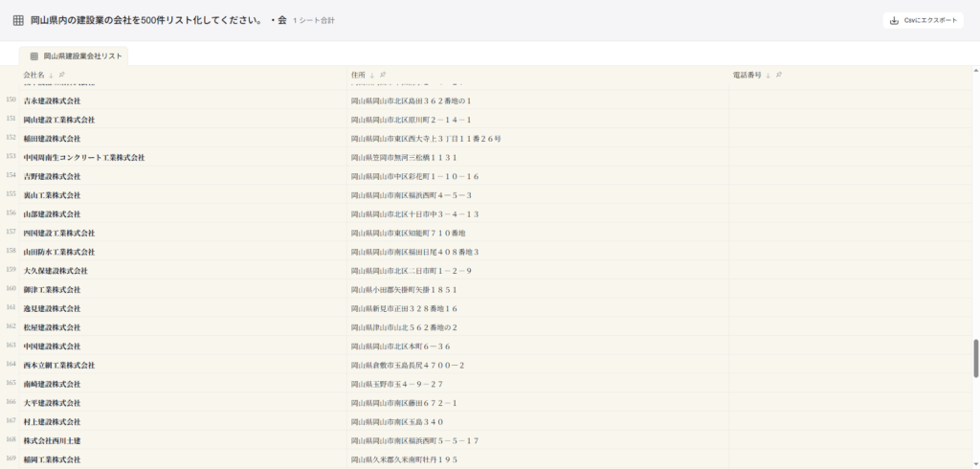
Task: Click the '1 シート合計' label
Action: coord(314,21)
